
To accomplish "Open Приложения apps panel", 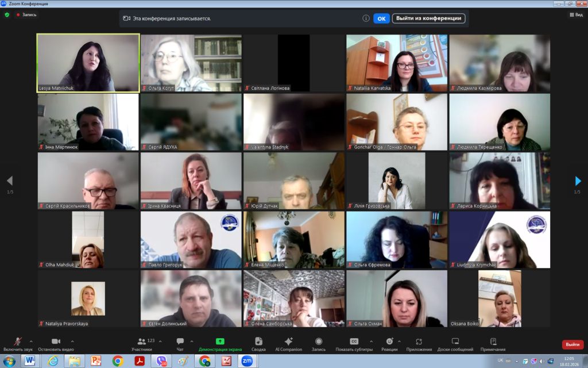I will click(x=419, y=342).
